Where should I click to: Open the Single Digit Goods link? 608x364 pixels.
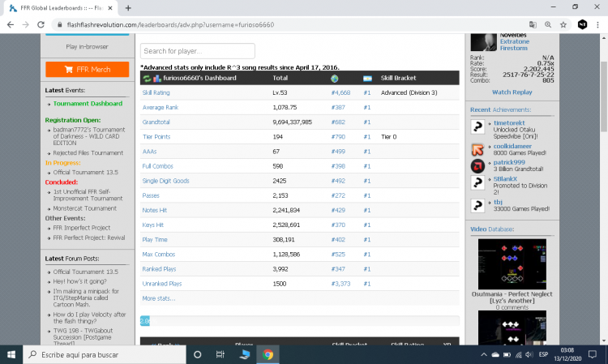point(165,181)
